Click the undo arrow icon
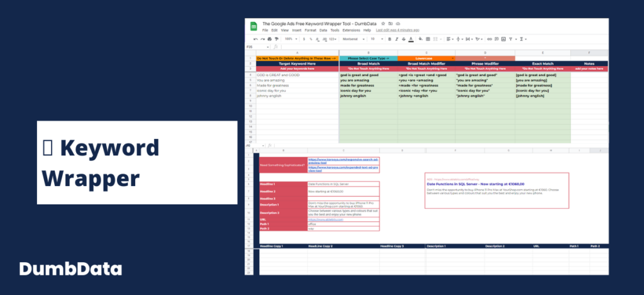The width and height of the screenshot is (644, 295). [x=255, y=39]
